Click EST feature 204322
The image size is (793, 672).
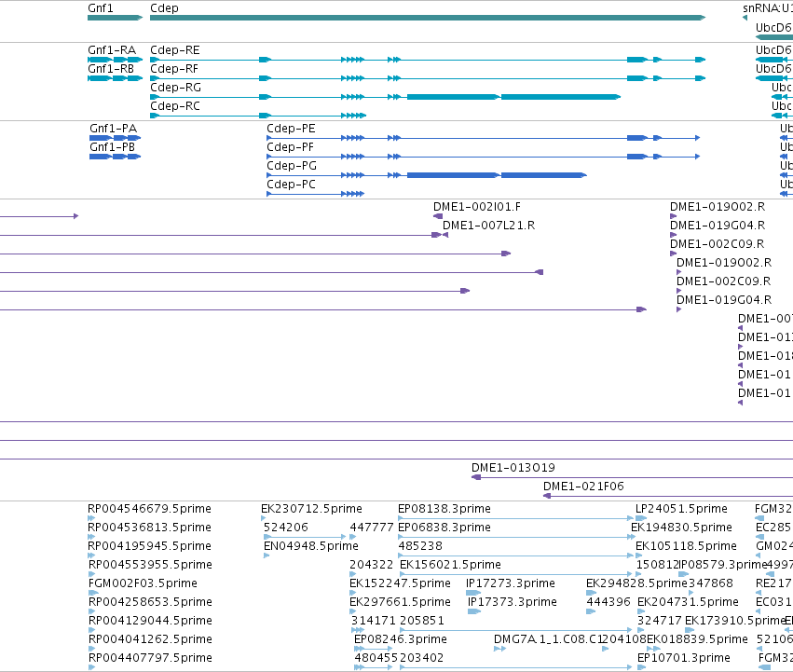click(x=371, y=565)
